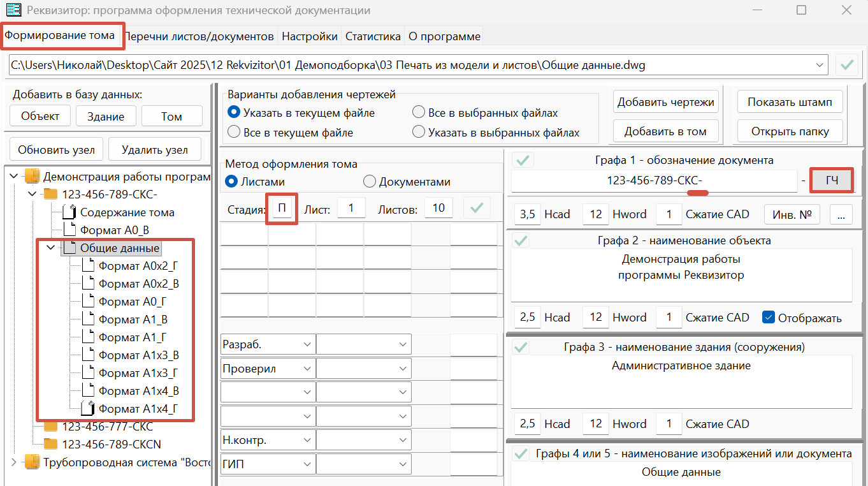Select Формат А1_В in the tree
Screen dimensions: 868x486
tap(133, 320)
